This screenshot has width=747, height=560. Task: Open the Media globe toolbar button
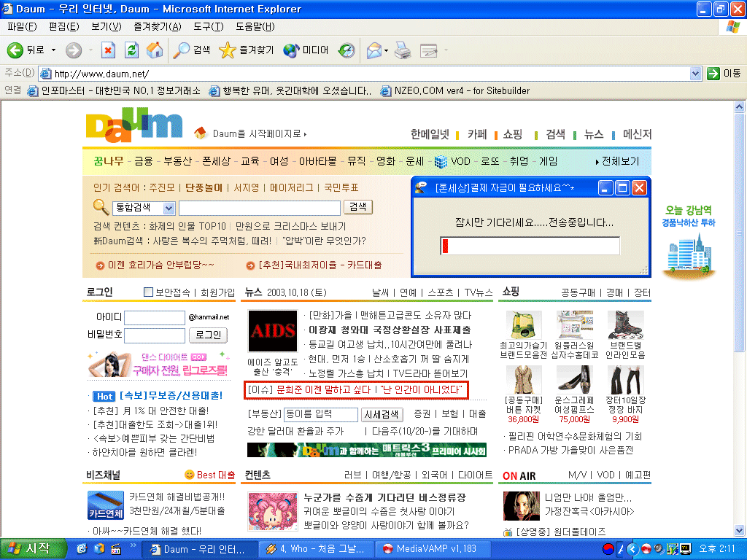coord(290,50)
